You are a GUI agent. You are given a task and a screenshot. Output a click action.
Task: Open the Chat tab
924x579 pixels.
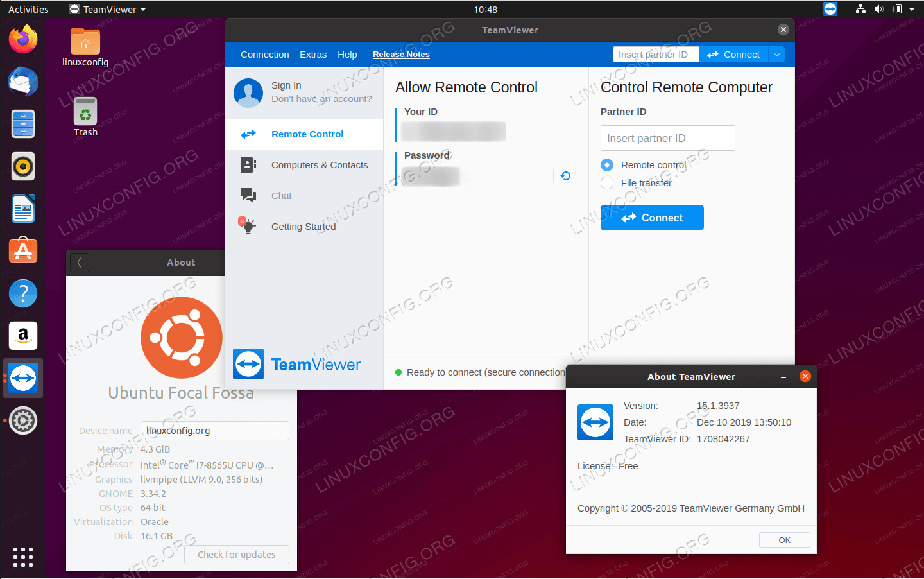[x=304, y=196]
